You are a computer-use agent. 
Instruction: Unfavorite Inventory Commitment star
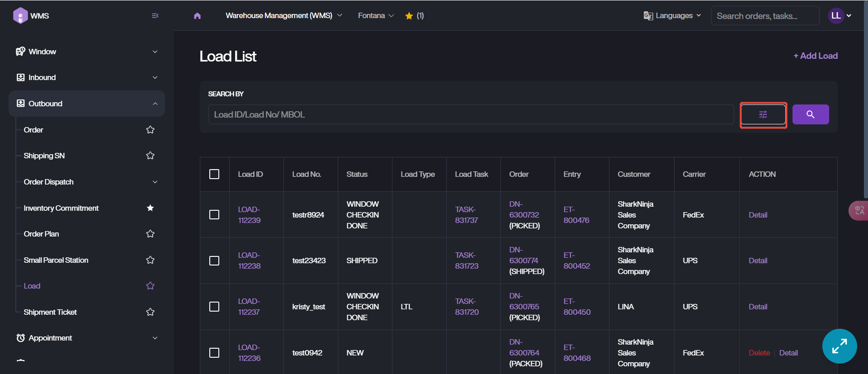pos(151,208)
